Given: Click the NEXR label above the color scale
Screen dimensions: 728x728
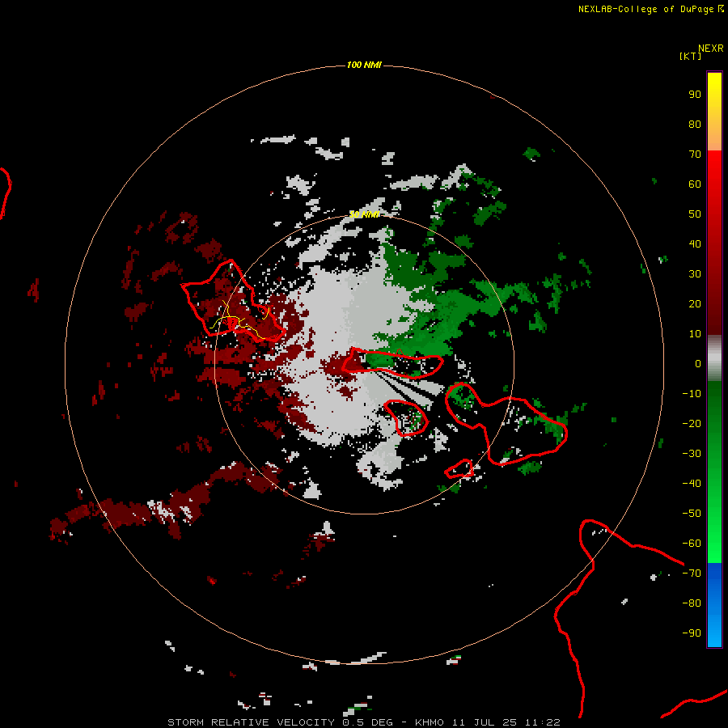Looking at the screenshot, I should (x=711, y=49).
